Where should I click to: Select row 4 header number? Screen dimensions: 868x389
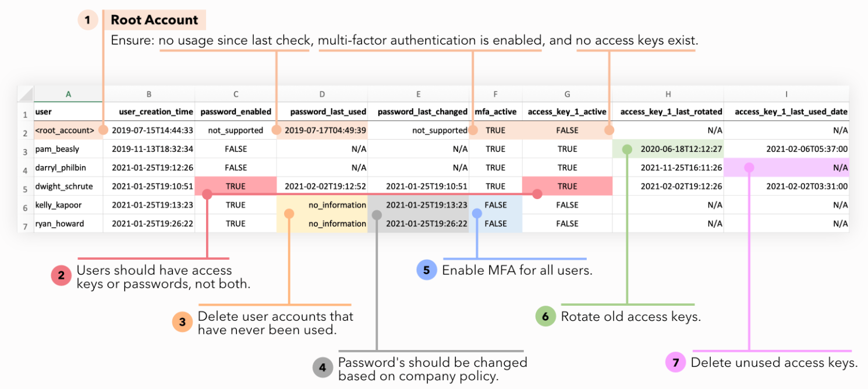pos(26,168)
